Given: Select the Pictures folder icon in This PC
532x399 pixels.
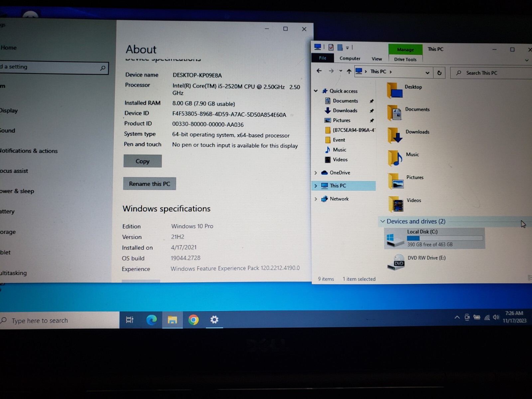Looking at the screenshot, I should [396, 181].
